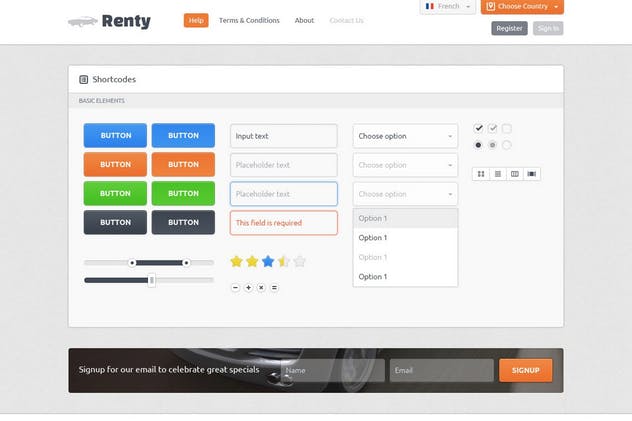Viewport: 632px width, 421px height.
Task: Click the first blue BUTTON
Action: coord(115,135)
